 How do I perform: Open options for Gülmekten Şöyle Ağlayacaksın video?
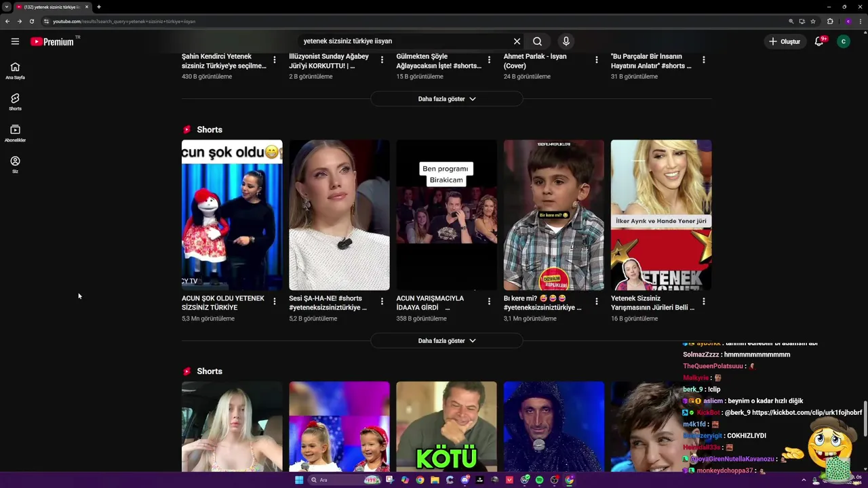(x=489, y=60)
